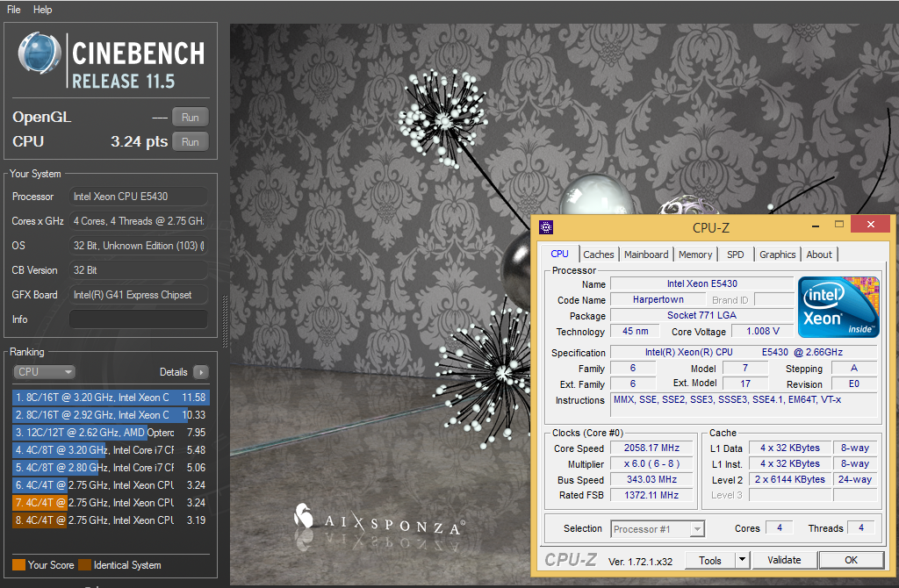Switch to the Memory tab
Viewport: 899px width, 588px height.
coord(695,255)
